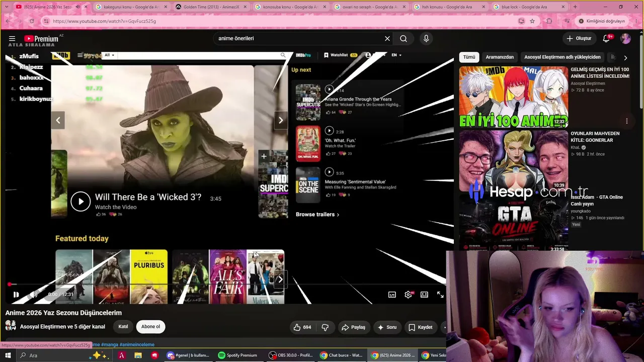Ask about the video with Soru
Image resolution: width=644 pixels, height=362 pixels.
coord(387,327)
